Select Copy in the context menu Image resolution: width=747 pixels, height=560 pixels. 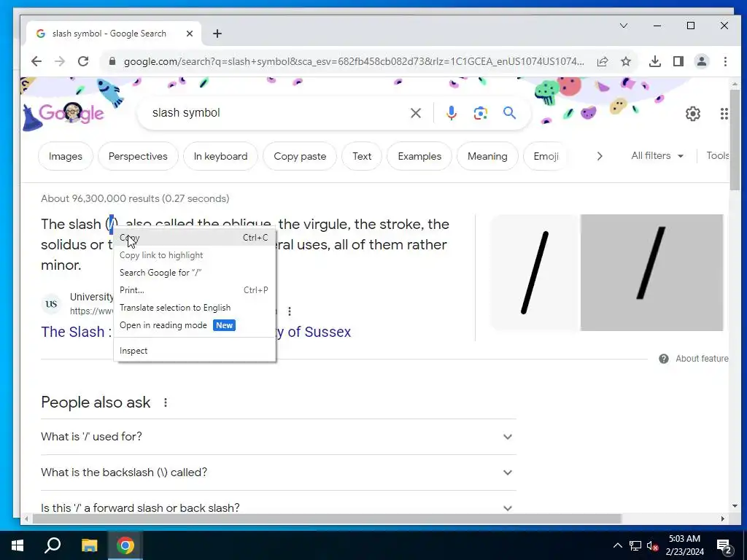point(194,238)
